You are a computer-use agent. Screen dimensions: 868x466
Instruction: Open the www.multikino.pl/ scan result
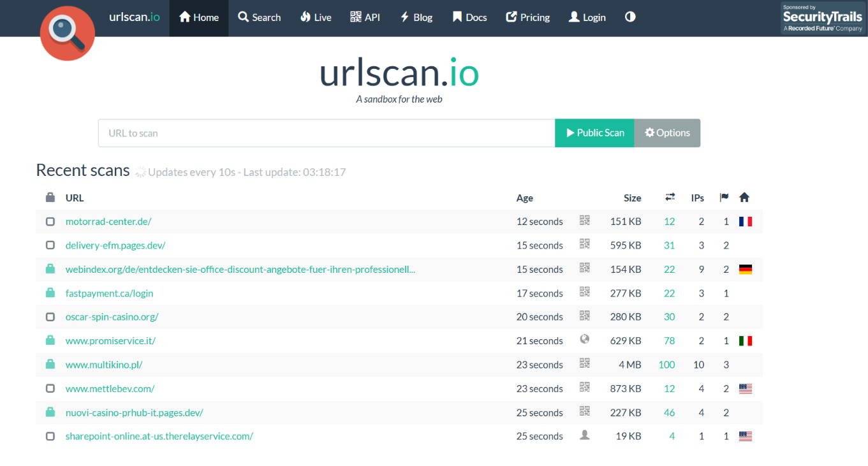104,365
